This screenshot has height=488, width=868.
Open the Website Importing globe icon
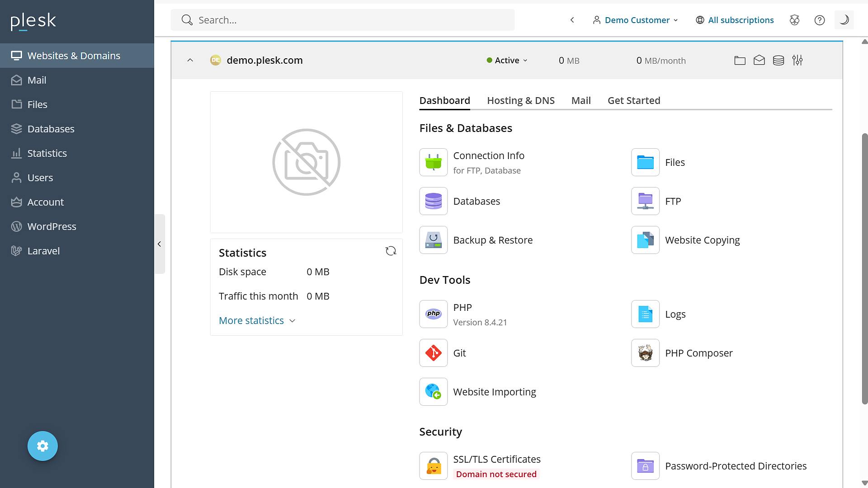tap(433, 392)
